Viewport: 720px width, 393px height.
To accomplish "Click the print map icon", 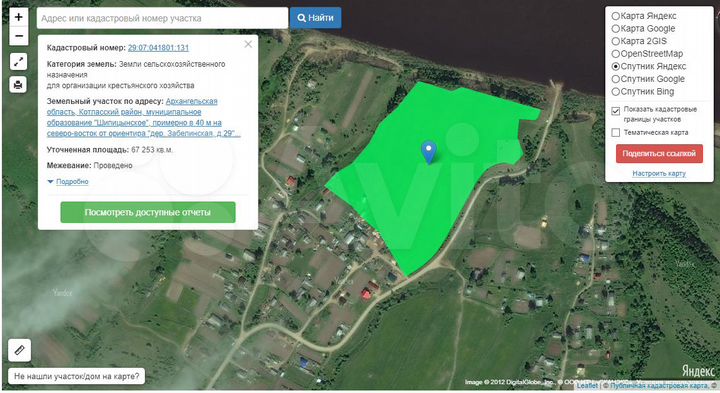I will point(18,84).
